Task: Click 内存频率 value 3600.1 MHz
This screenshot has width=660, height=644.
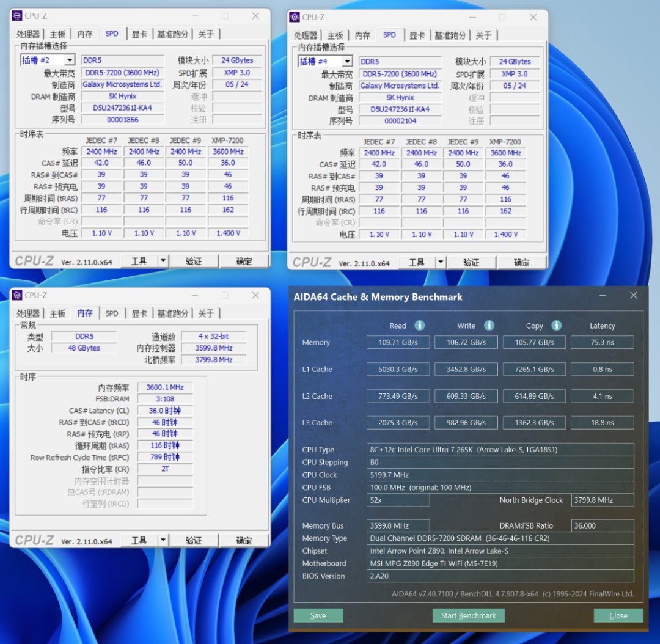Action: click(x=165, y=387)
